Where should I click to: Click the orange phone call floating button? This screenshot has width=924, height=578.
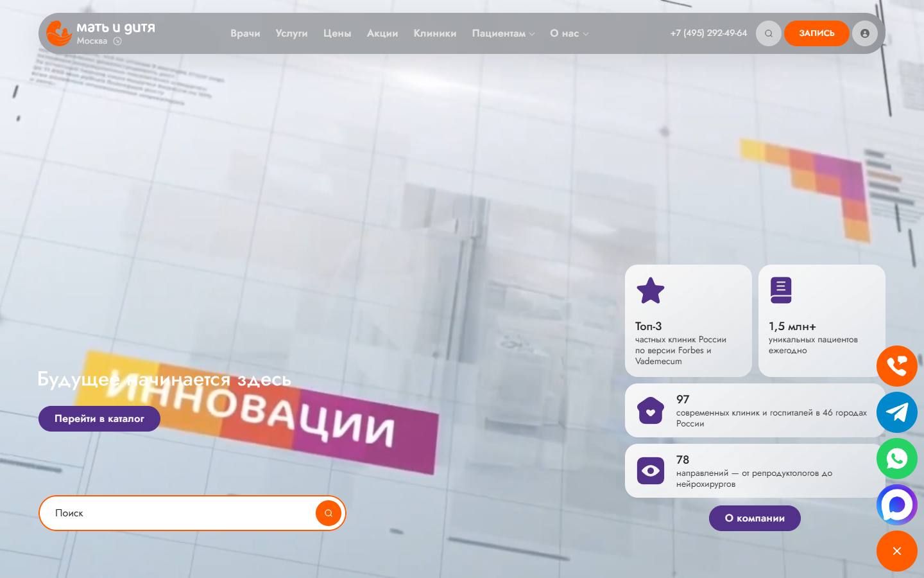(897, 366)
